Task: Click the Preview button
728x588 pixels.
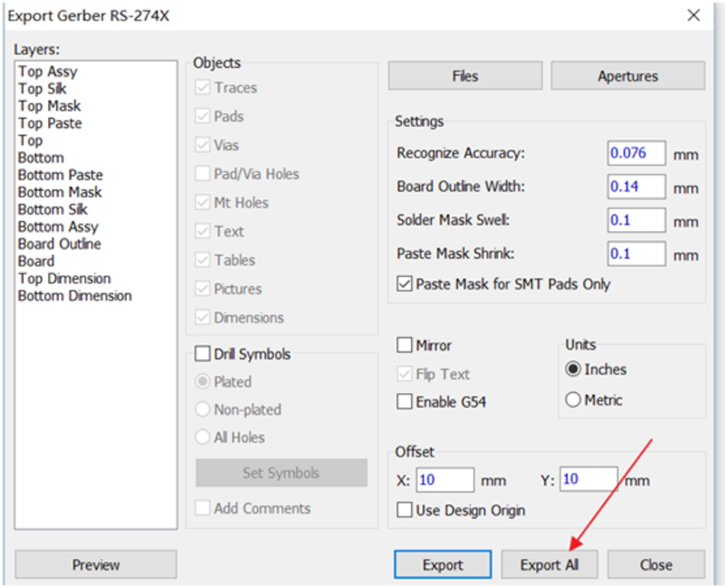Action: pyautogui.click(x=96, y=564)
